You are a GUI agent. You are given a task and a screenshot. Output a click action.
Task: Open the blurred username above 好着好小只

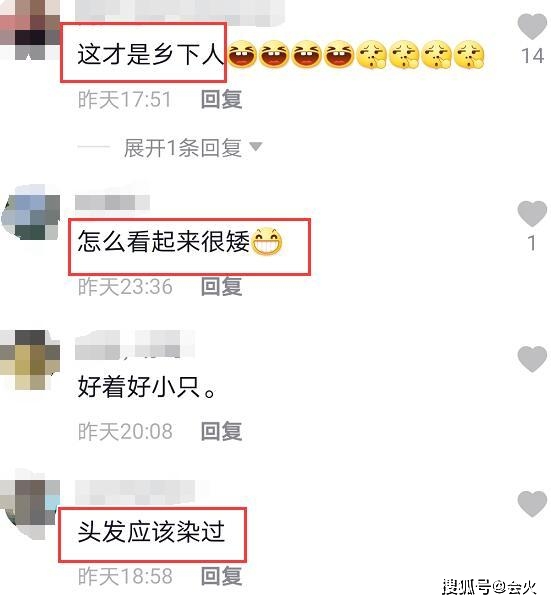pos(135,344)
